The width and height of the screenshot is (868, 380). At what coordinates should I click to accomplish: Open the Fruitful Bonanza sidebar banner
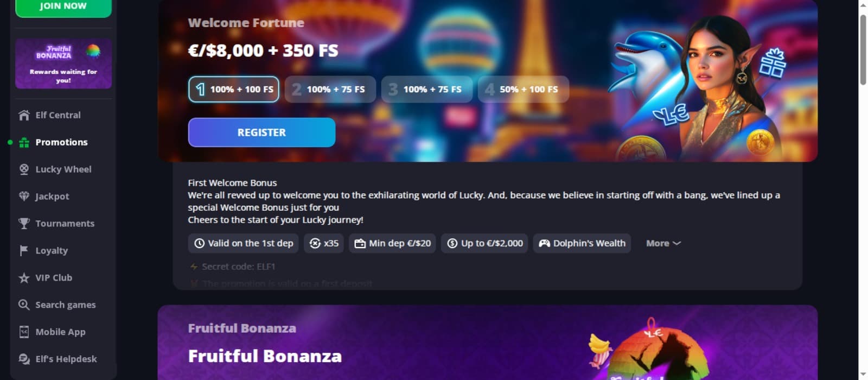[63, 64]
